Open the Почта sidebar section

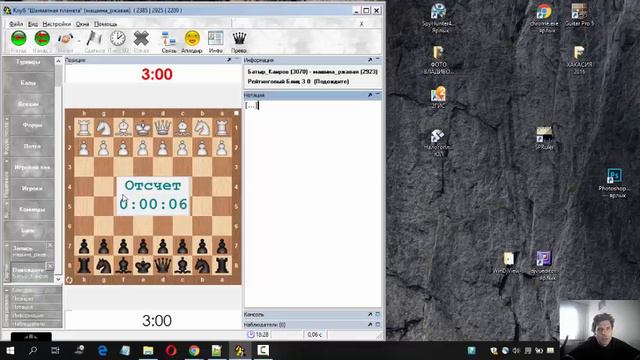pos(32,146)
